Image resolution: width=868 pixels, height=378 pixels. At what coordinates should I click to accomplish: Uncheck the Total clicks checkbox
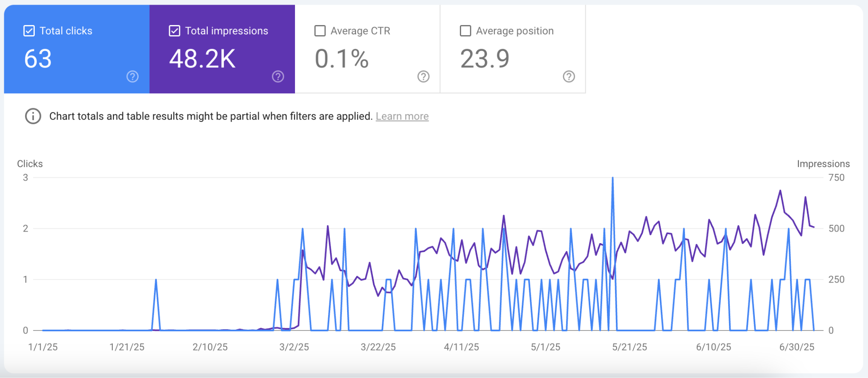(x=29, y=31)
